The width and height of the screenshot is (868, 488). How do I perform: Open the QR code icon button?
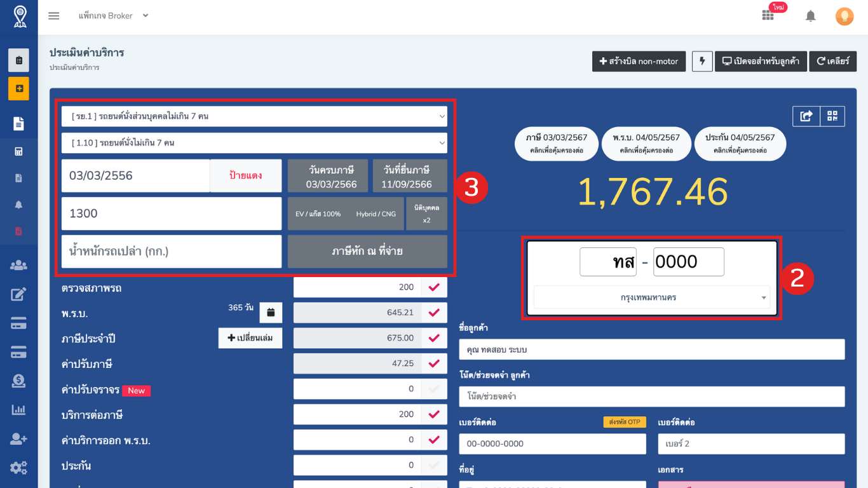[x=832, y=116]
